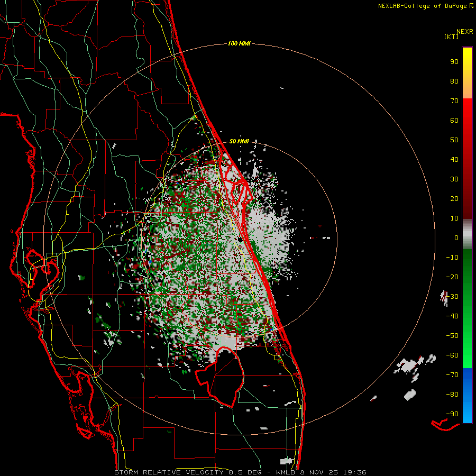This screenshot has width=476, height=476.
Task: Click the positive 30 knot scale label
Action: (x=454, y=179)
